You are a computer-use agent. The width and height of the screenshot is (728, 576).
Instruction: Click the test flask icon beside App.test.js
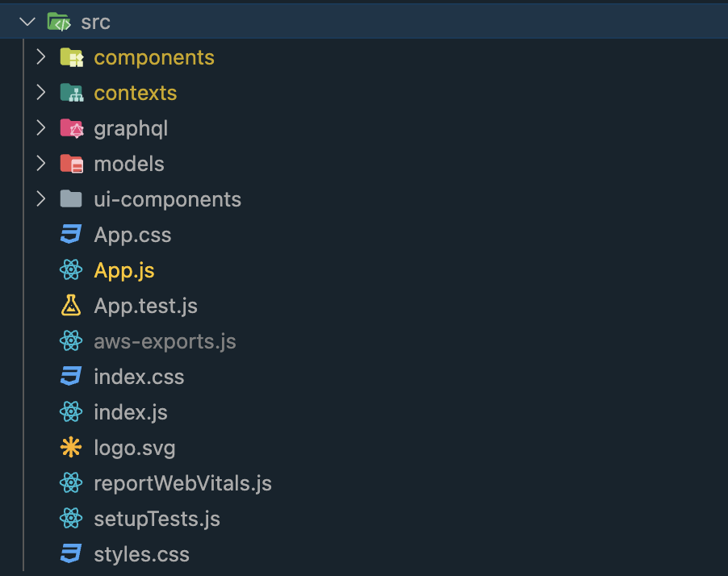71,306
